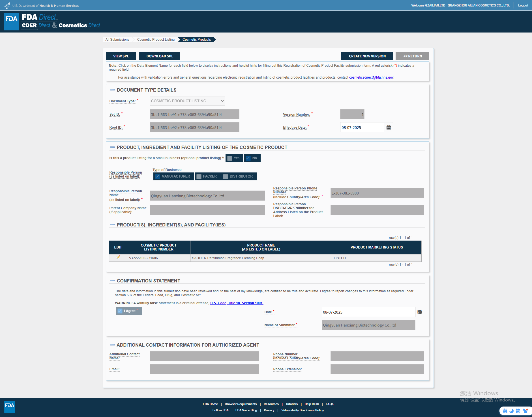Click Create New Version button
Viewport: 532px width, 417px height.
367,56
